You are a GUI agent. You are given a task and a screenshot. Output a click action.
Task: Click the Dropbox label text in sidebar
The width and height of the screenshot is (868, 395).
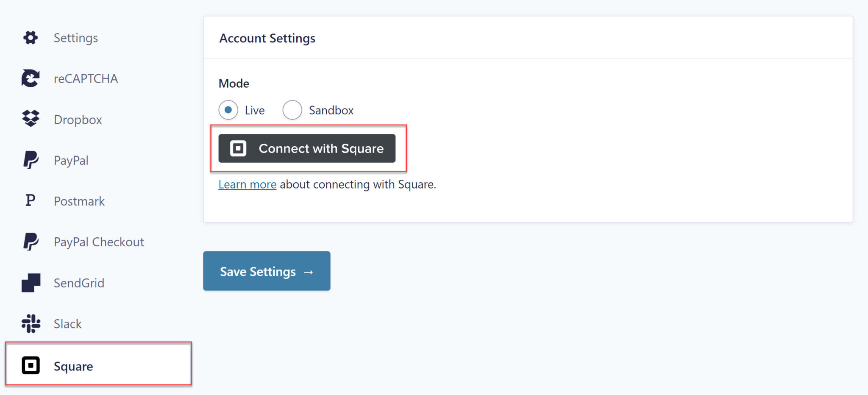pyautogui.click(x=78, y=119)
